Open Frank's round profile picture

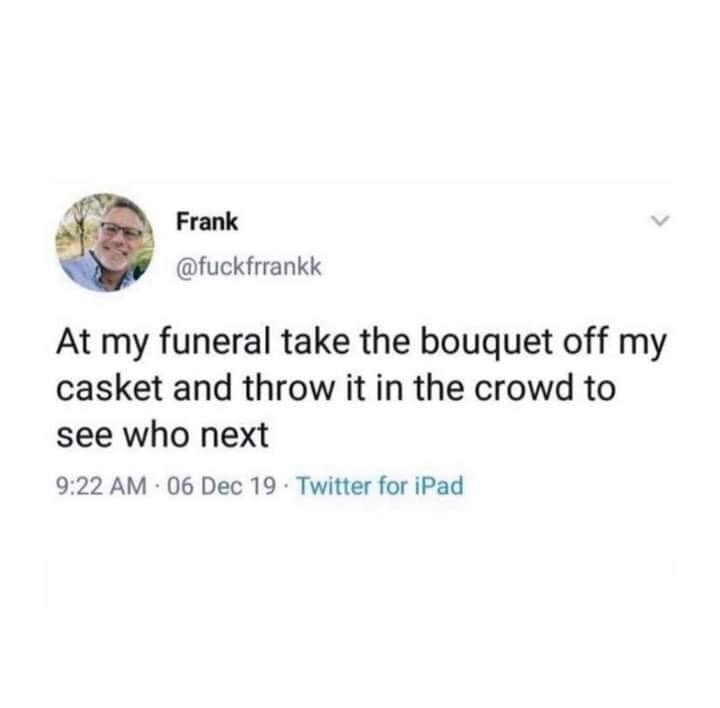click(105, 242)
